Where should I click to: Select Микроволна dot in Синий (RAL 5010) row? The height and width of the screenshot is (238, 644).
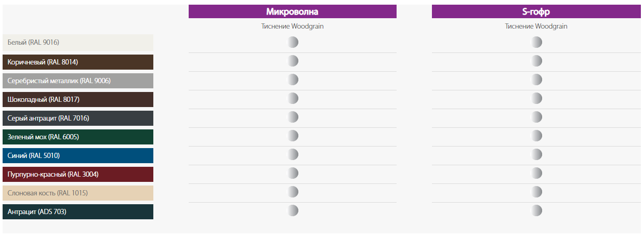pyautogui.click(x=293, y=154)
